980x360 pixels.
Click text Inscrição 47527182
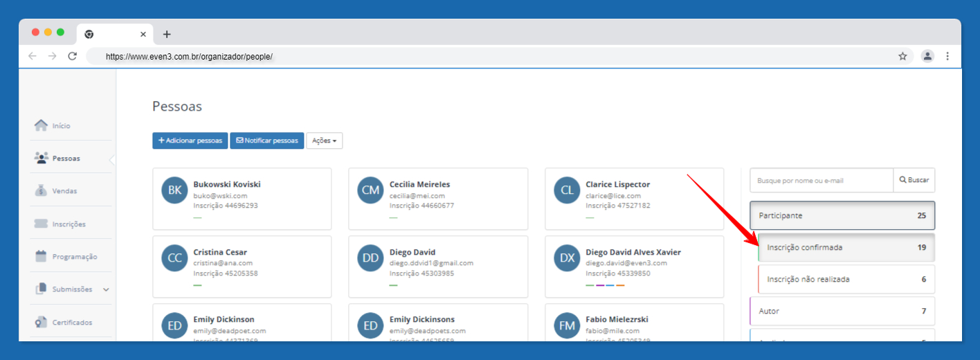[618, 206]
